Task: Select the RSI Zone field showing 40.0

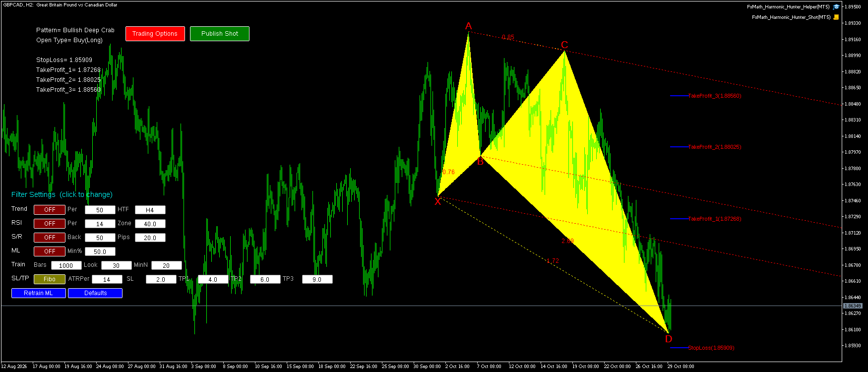Action: pos(150,224)
